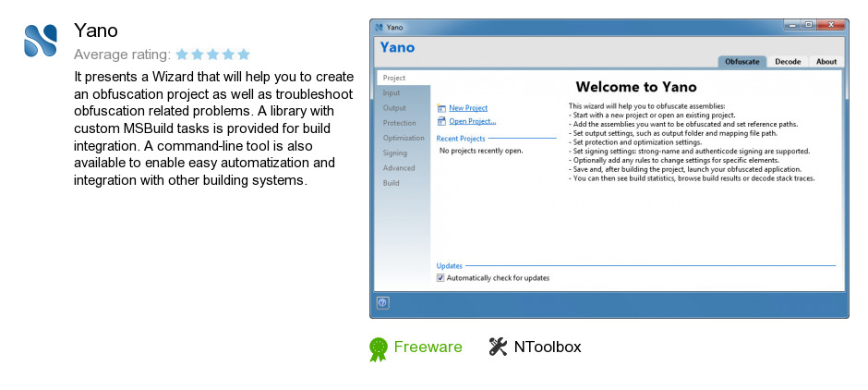This screenshot has height=390, width=868.
Task: Minimize the Yano window
Action: pos(793,25)
